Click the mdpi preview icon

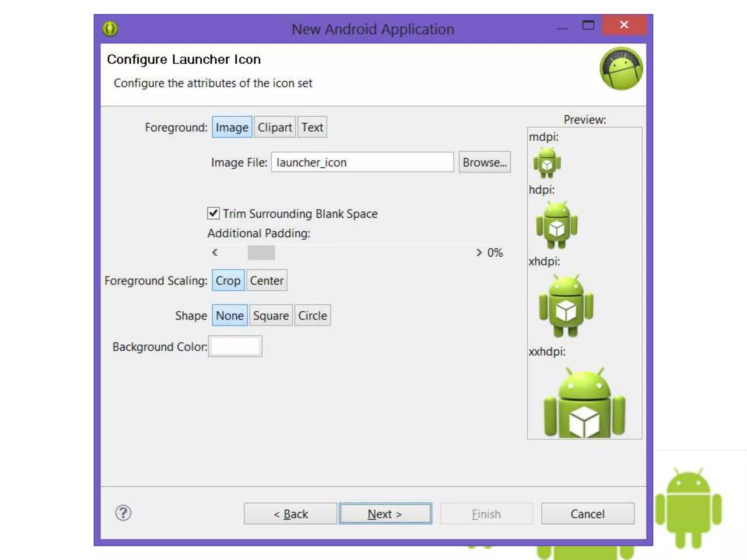pos(546,163)
